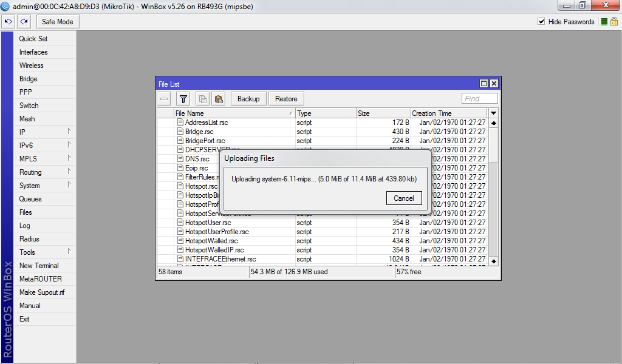622x364 pixels.
Task: Open Files in the sidebar
Action: (x=44, y=212)
